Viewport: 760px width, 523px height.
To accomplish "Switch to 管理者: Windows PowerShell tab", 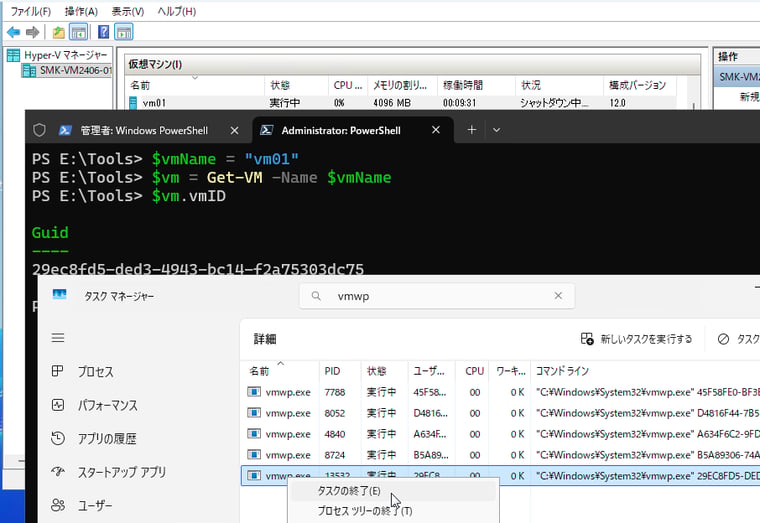I will (144, 130).
